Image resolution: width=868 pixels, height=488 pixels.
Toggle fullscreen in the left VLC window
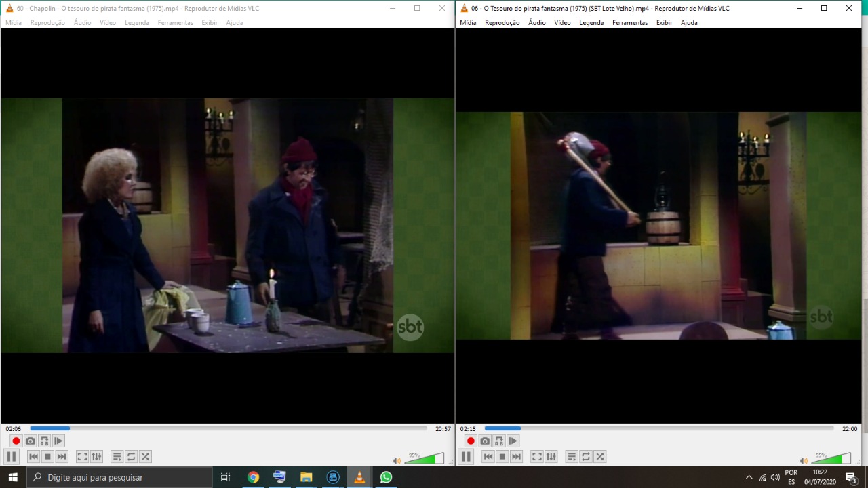tap(82, 457)
